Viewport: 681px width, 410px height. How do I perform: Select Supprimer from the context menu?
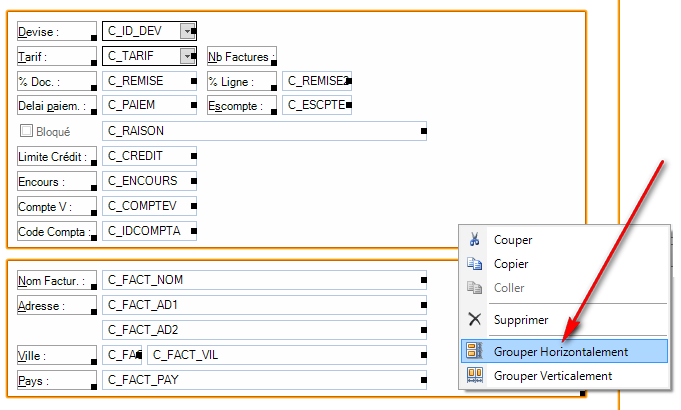coord(521,320)
